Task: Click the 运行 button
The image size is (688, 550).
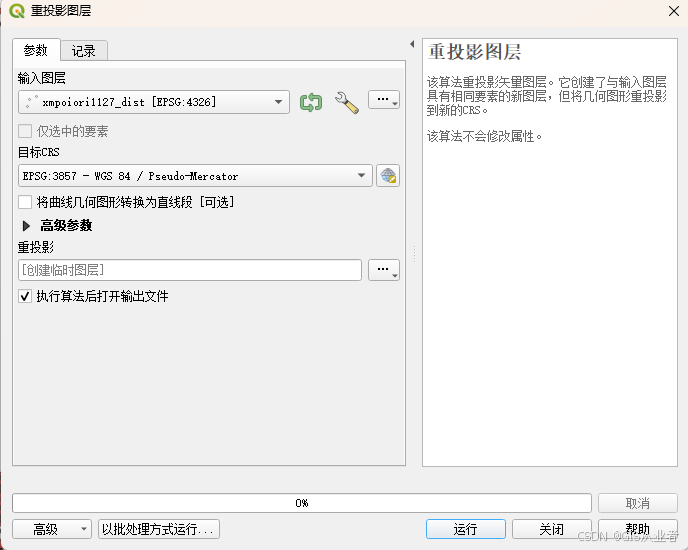Action: pyautogui.click(x=466, y=529)
